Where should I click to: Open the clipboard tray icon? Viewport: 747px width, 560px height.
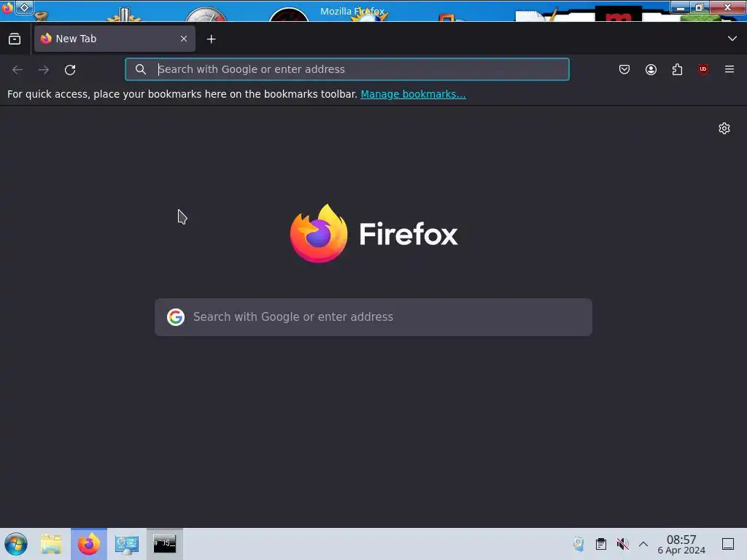[601, 544]
